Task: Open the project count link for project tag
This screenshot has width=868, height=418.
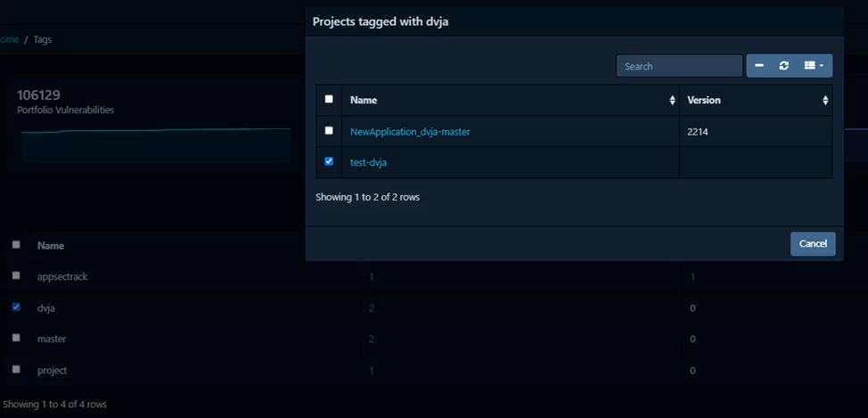Action: (372, 371)
